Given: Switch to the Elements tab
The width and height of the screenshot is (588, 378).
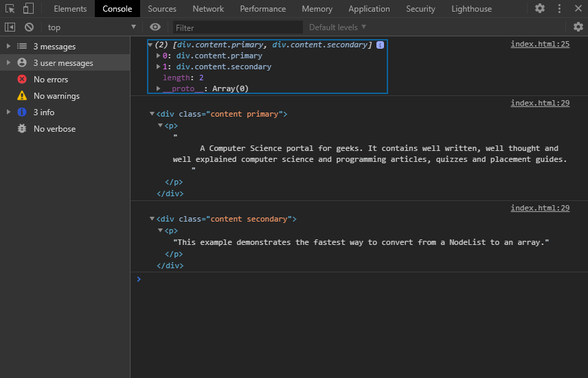Looking at the screenshot, I should [x=70, y=9].
